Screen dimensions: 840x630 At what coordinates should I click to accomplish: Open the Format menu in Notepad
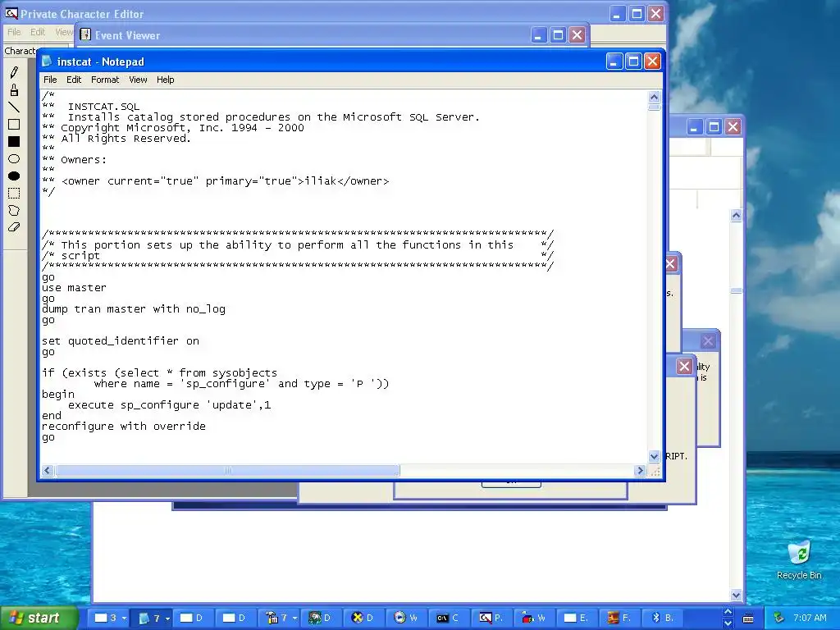pyautogui.click(x=105, y=80)
